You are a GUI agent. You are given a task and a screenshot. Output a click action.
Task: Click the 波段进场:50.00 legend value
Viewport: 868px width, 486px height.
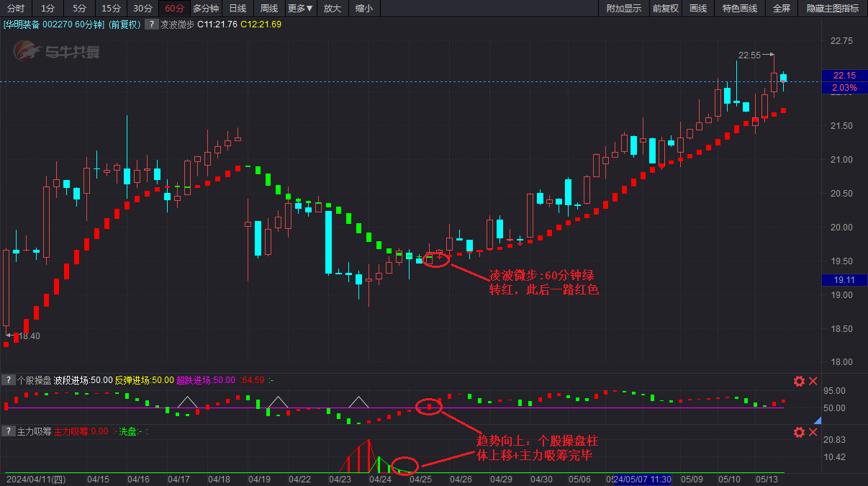coord(83,380)
